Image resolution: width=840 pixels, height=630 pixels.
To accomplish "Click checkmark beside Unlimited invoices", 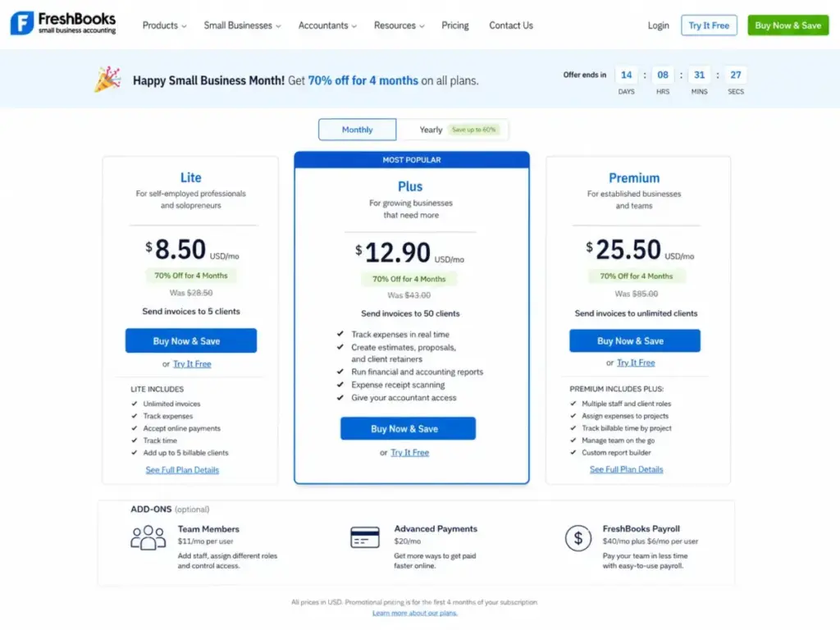I will point(135,404).
